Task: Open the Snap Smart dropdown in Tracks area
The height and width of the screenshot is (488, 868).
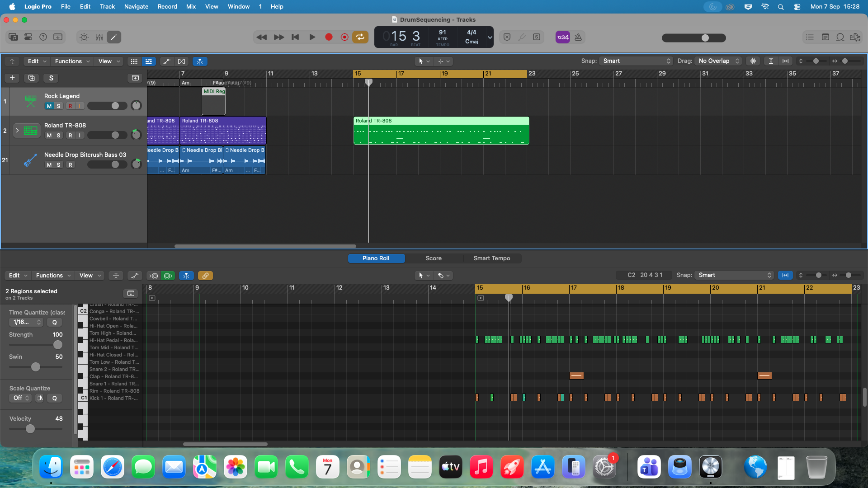Action: point(636,61)
